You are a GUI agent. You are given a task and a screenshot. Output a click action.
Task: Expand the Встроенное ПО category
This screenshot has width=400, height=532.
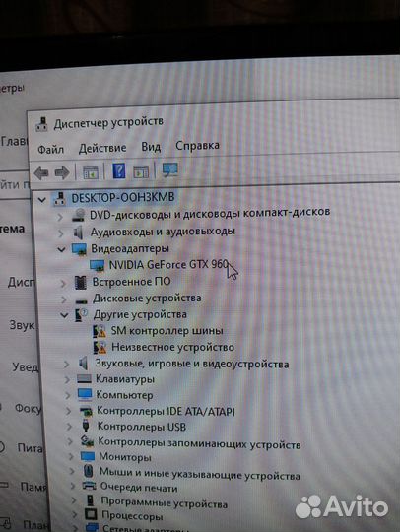pos(63,284)
